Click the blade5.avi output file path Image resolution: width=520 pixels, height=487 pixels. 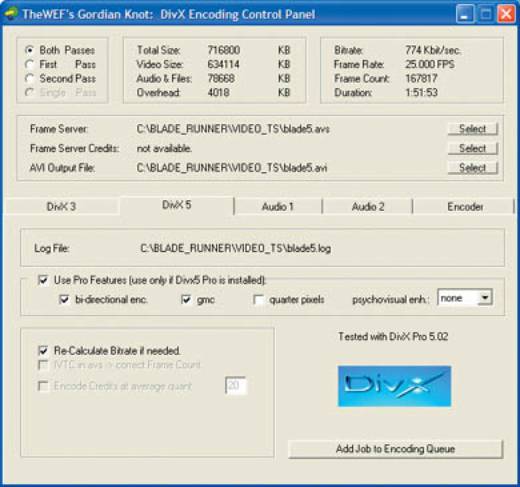[x=232, y=168]
